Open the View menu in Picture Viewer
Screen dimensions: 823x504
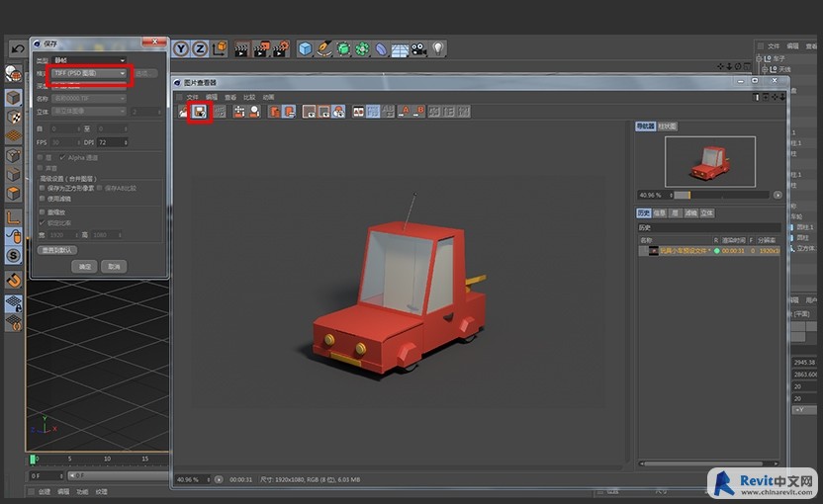230,97
